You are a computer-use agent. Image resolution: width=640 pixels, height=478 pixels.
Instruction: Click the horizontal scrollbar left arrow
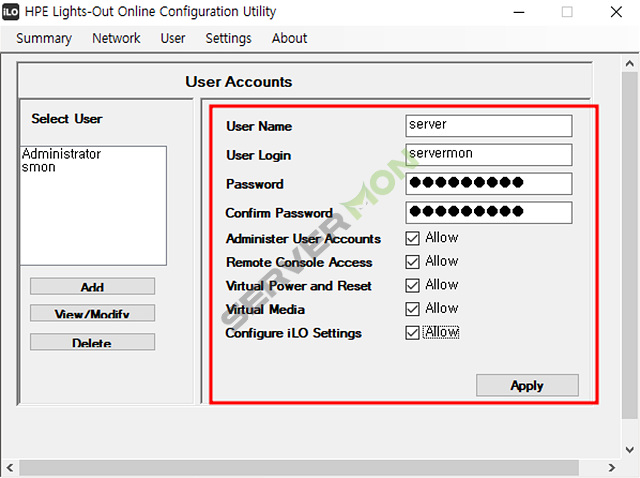coord(10,468)
